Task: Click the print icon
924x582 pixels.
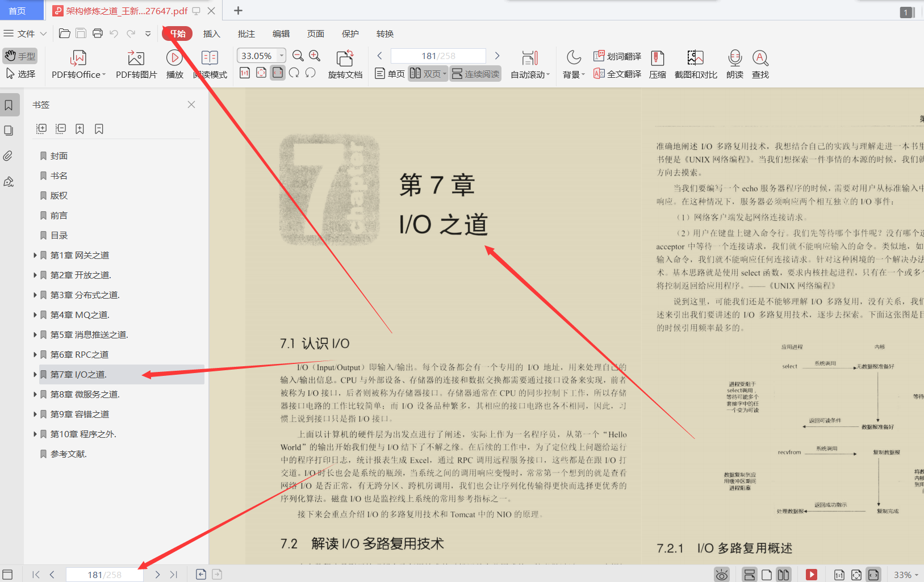Action: tap(98, 34)
